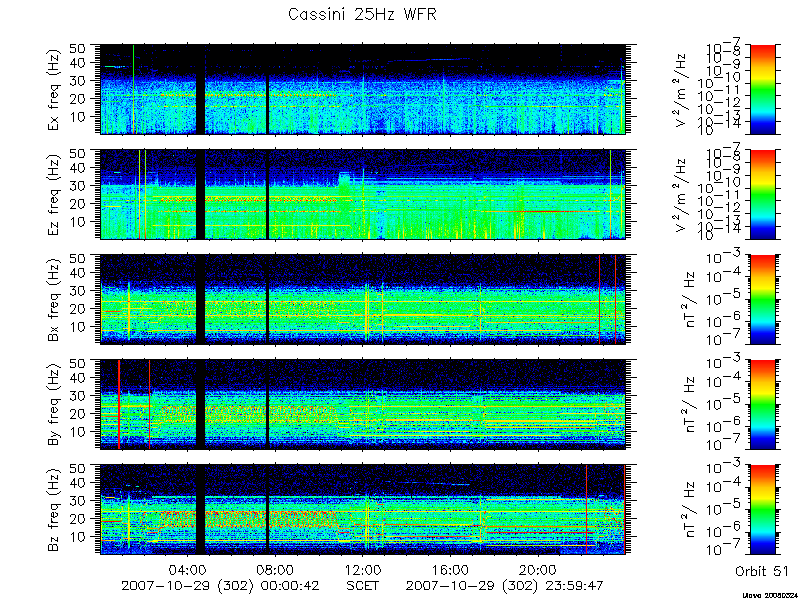
Task: Click the nT²/Hz unit label beside Bz colorbar
Action: tap(689, 510)
